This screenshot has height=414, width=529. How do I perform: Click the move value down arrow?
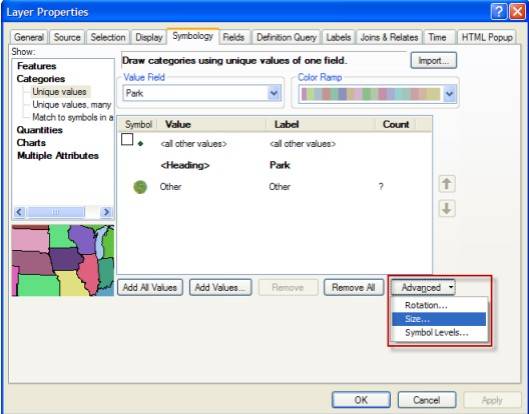pos(447,208)
